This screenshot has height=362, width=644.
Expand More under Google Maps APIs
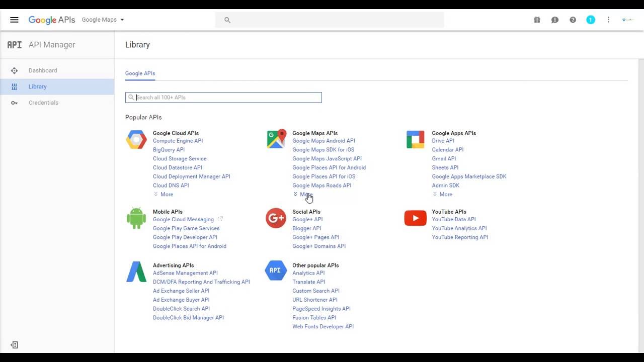click(x=303, y=195)
